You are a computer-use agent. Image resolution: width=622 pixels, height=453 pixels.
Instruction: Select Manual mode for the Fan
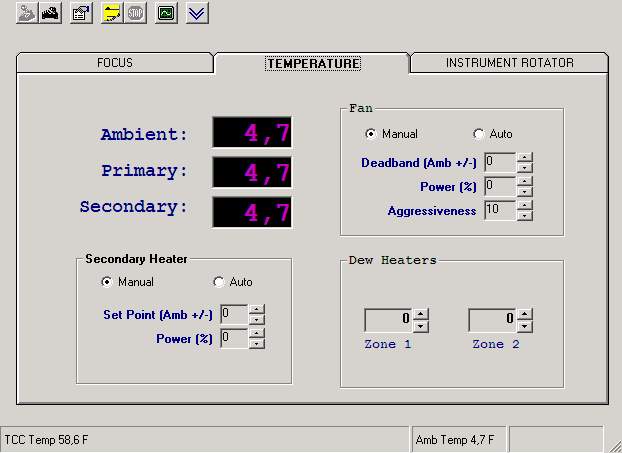pyautogui.click(x=371, y=134)
